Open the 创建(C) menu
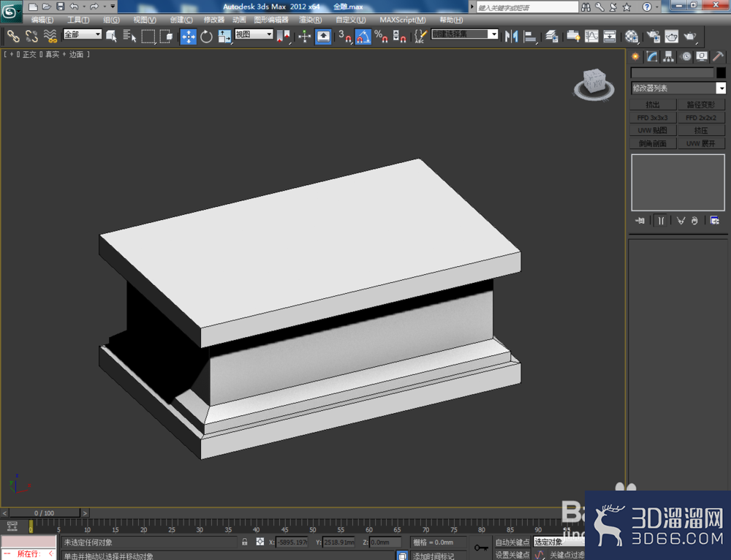 (181, 20)
